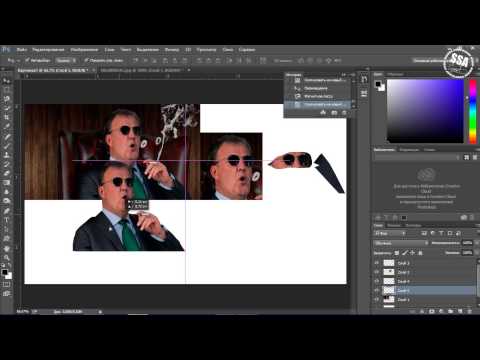Switch to the second document tab
Viewport: 480px width, 360px height.
pos(141,70)
